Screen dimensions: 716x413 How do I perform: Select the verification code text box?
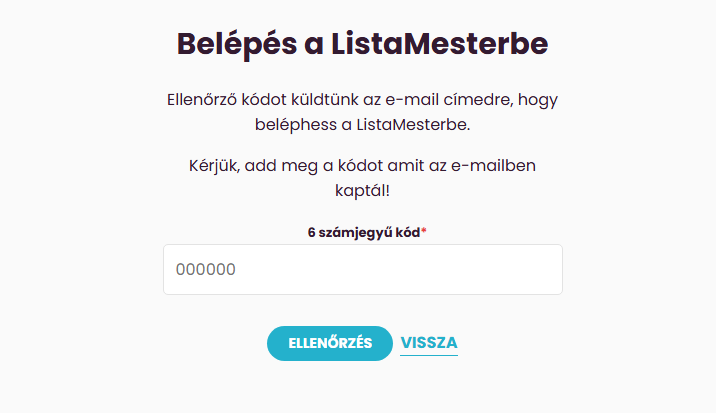362,270
